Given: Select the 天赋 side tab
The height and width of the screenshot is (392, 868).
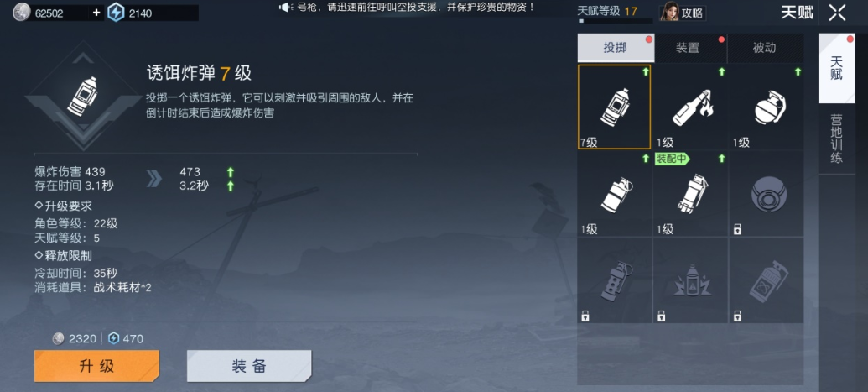Looking at the screenshot, I should pos(836,68).
